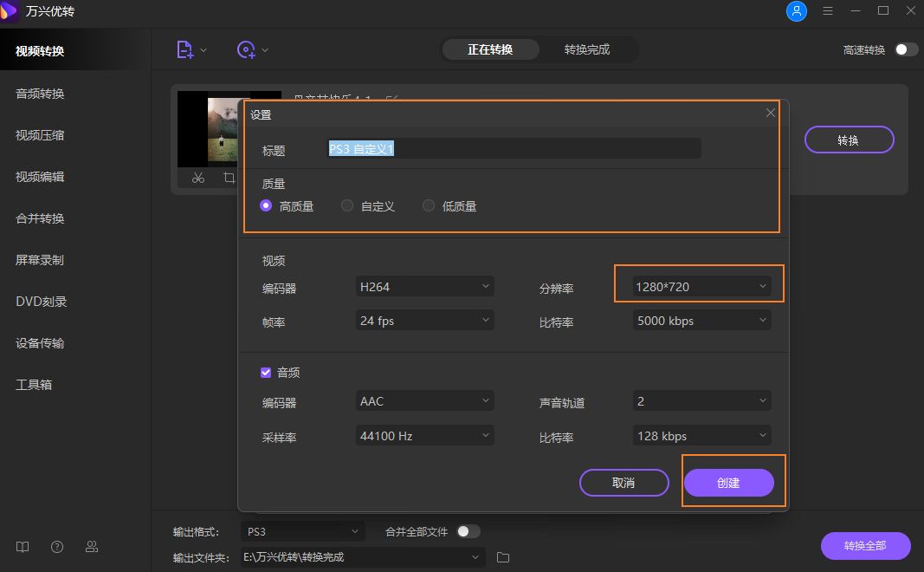
Task: Click the 标题 text field
Action: point(514,148)
